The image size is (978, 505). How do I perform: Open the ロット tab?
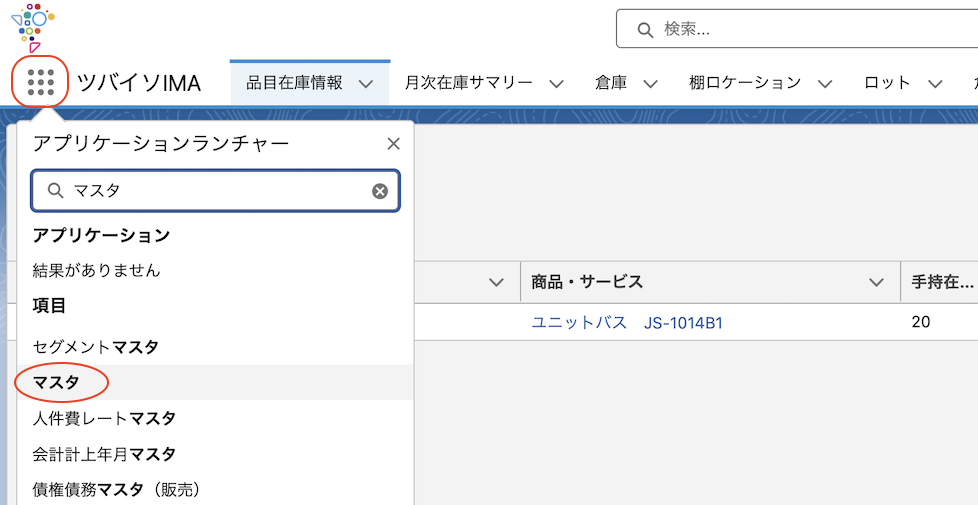click(x=888, y=83)
